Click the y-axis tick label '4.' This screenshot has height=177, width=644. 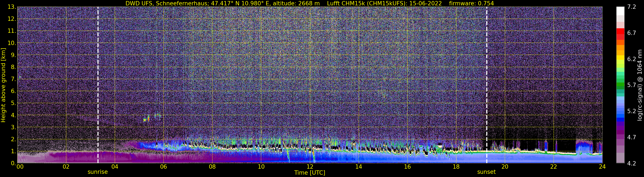coord(13,115)
